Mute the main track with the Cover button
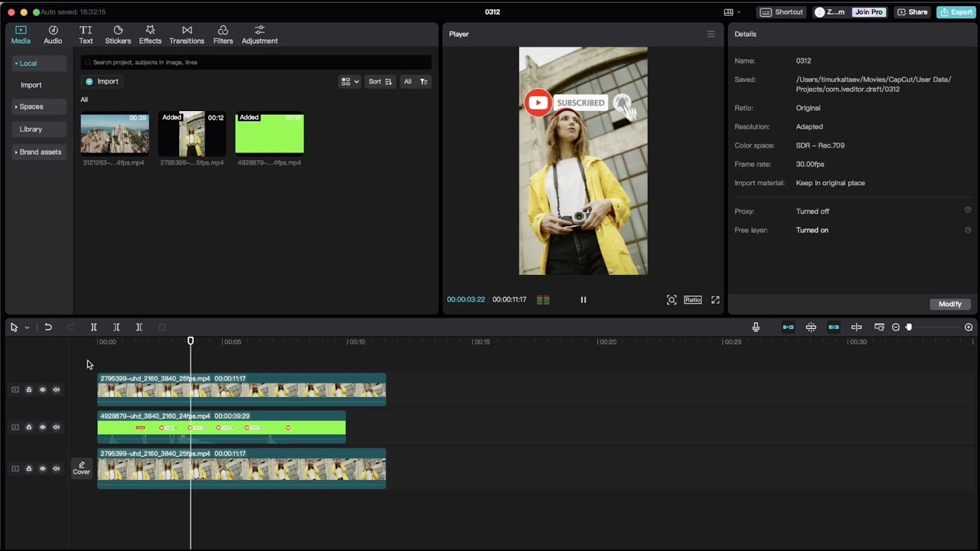Screen dimensions: 980x551 (x=56, y=468)
